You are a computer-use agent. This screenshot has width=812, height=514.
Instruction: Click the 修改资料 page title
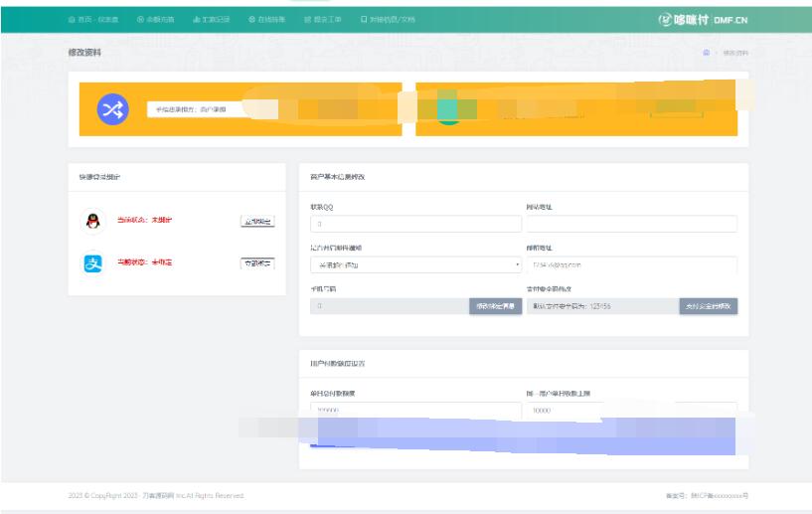(x=84, y=53)
